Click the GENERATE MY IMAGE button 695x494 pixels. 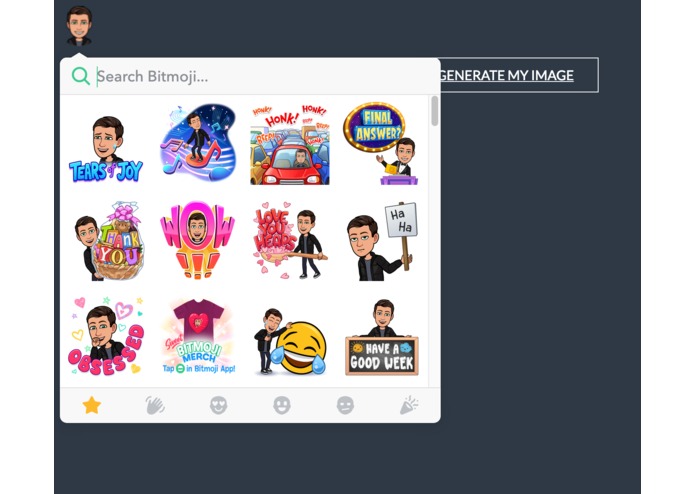tap(519, 75)
